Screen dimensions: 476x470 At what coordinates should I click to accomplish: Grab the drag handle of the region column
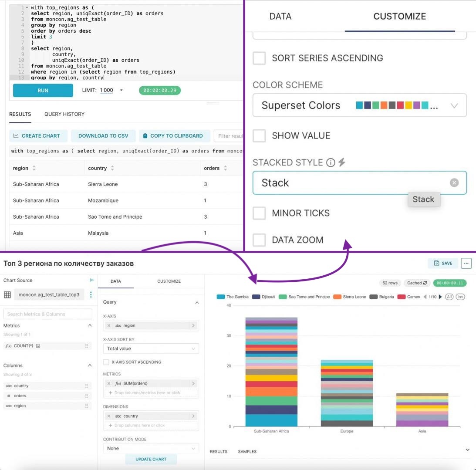[87, 406]
